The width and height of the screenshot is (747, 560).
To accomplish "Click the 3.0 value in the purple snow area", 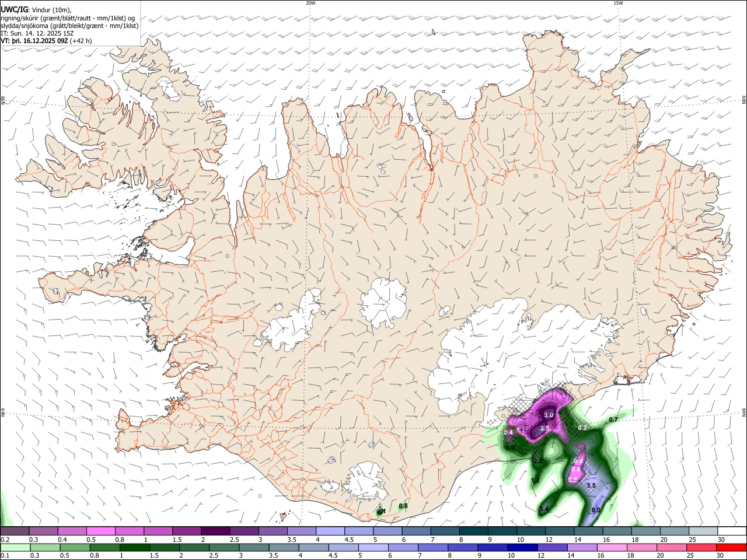I will (x=549, y=415).
